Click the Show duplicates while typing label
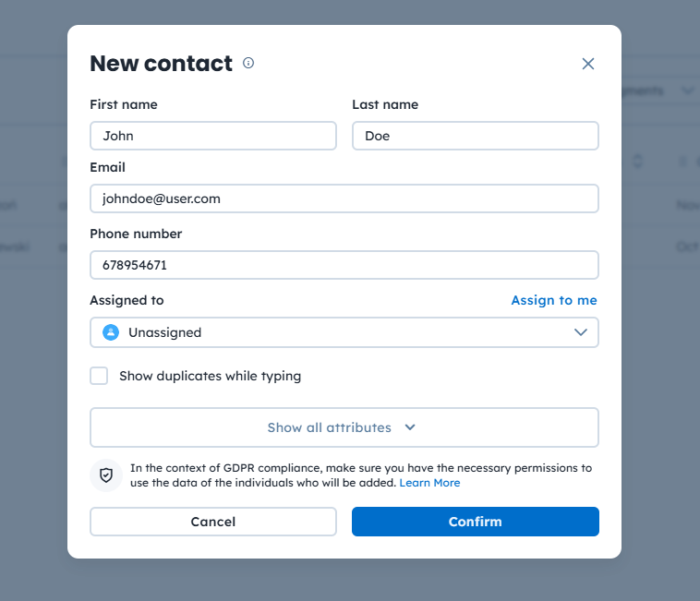Screen dimensions: 700x601 tap(210, 376)
